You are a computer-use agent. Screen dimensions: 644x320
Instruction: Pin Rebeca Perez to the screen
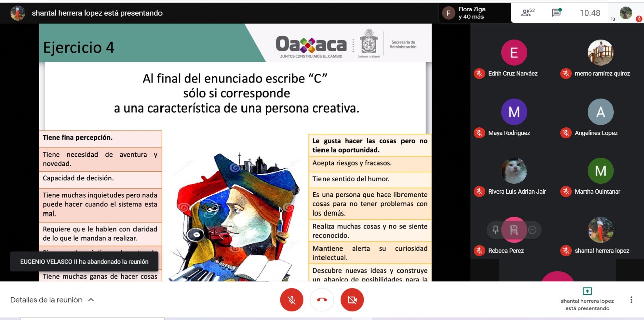click(496, 230)
